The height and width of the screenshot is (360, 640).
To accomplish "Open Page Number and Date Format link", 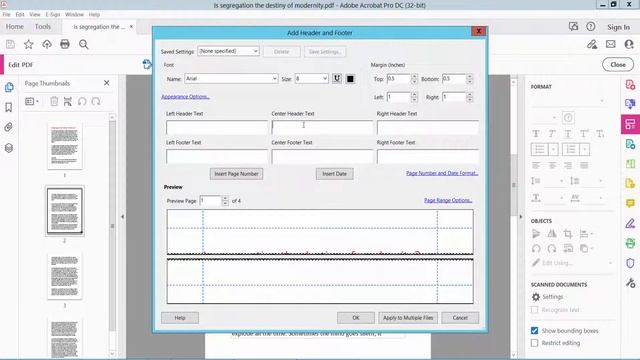I will coord(442,173).
